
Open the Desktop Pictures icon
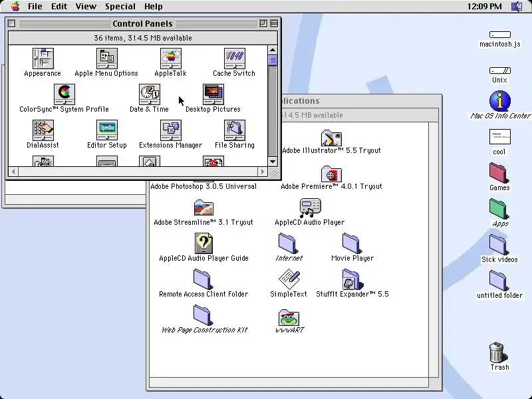coord(213,94)
